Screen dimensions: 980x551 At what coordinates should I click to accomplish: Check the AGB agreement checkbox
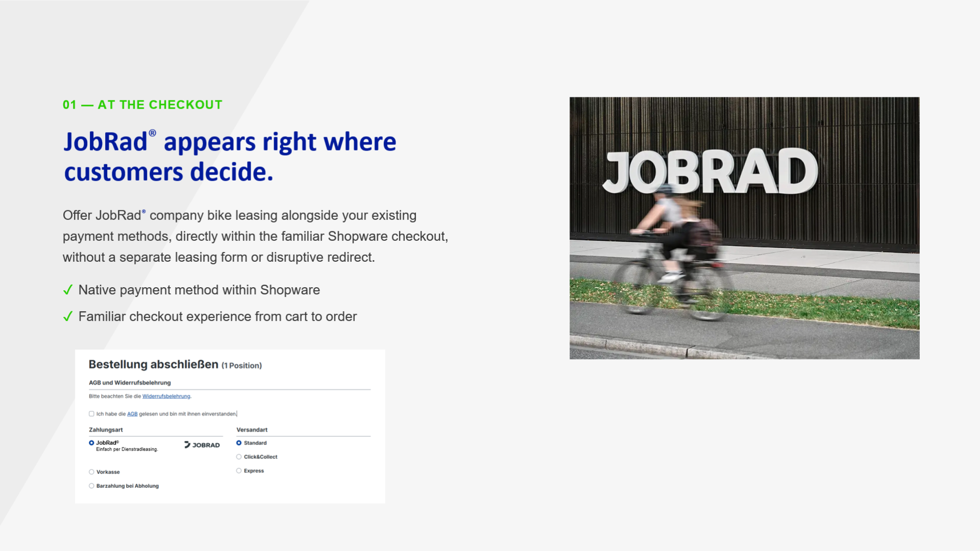(91, 414)
